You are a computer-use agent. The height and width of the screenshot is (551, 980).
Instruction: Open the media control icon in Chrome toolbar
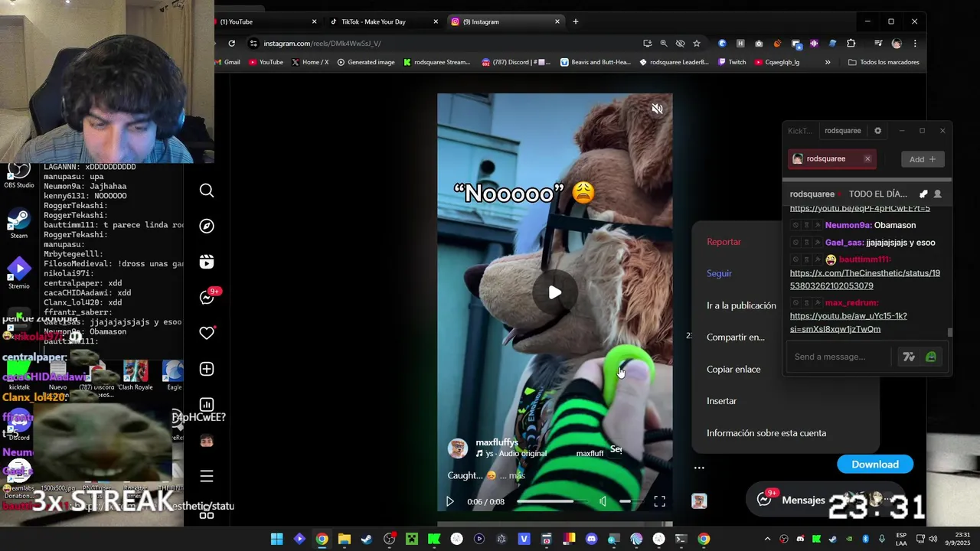878,44
